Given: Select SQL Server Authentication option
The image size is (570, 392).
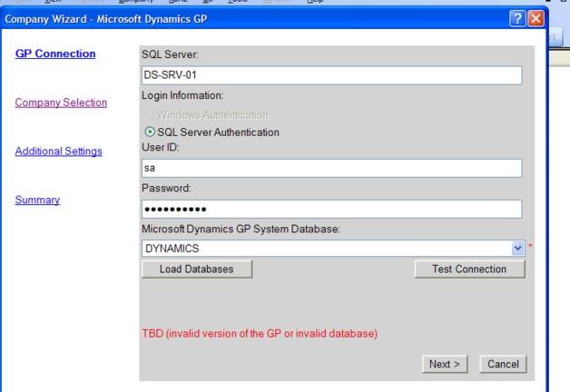Looking at the screenshot, I should point(149,132).
